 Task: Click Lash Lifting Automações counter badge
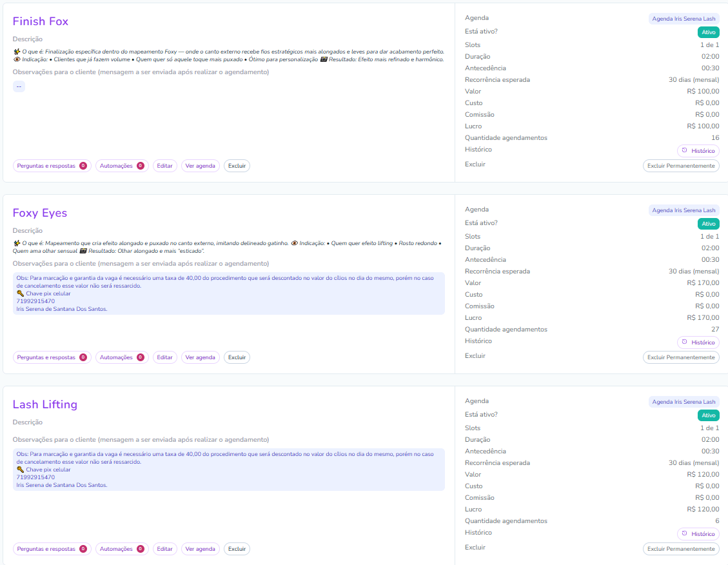tap(140, 549)
